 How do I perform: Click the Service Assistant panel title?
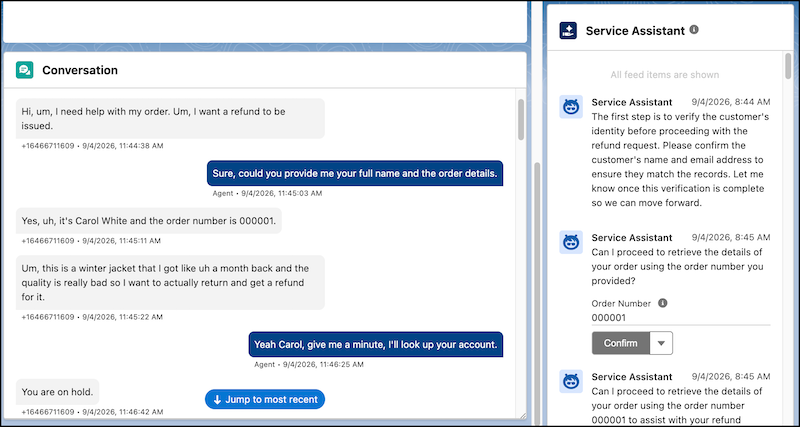point(635,31)
